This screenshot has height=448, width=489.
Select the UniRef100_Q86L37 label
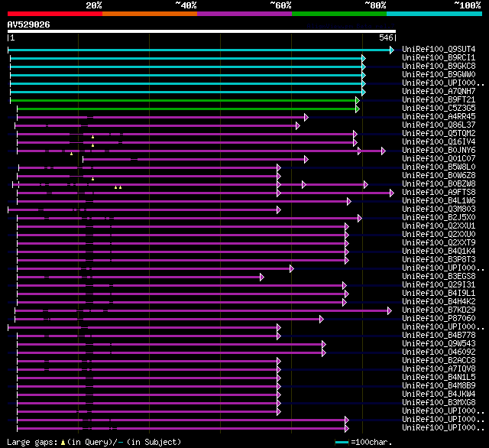pos(439,125)
